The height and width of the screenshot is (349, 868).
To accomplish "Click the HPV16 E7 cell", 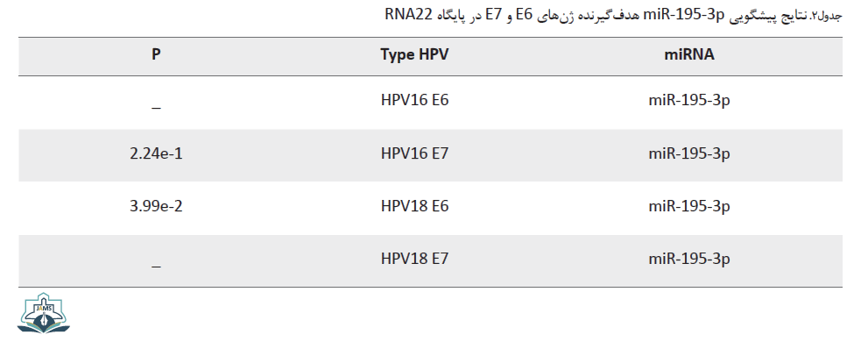I will (x=414, y=153).
